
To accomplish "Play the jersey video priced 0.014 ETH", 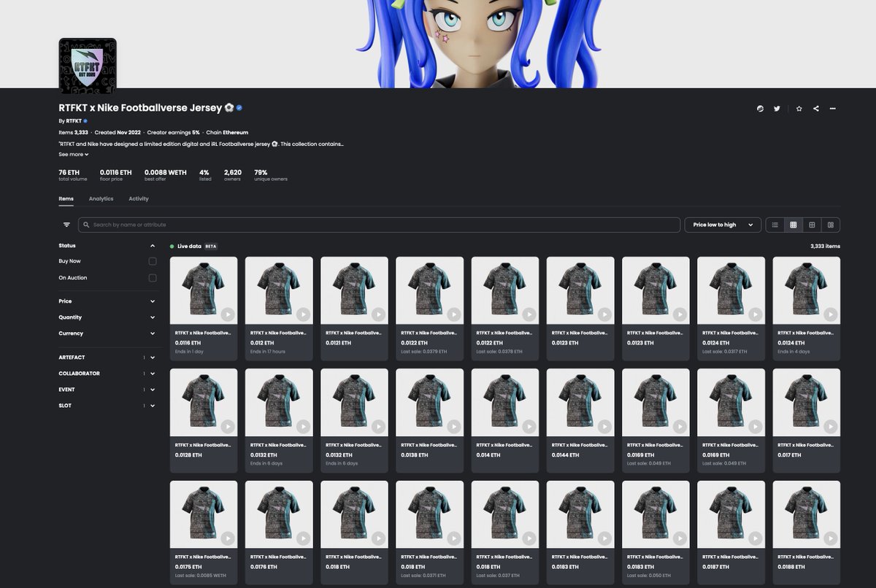I will (x=529, y=427).
